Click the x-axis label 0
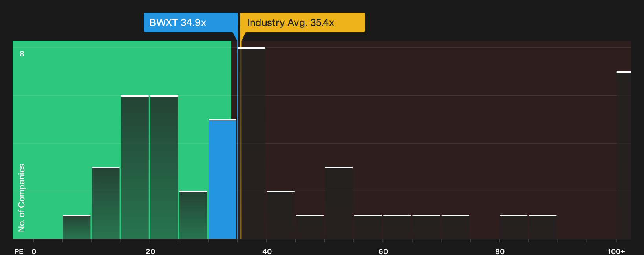Viewport: 644px width, 255px height. [34, 251]
